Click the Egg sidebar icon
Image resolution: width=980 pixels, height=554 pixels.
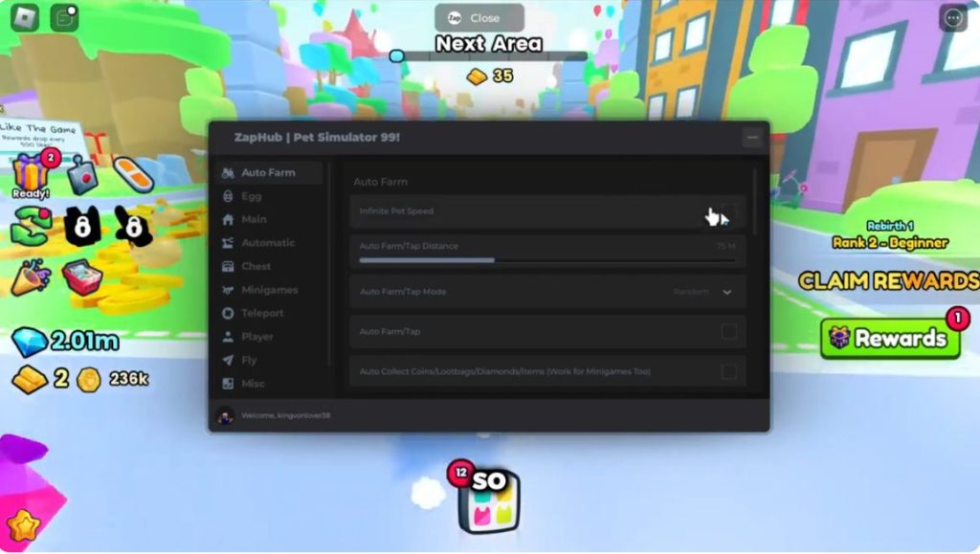(x=228, y=196)
